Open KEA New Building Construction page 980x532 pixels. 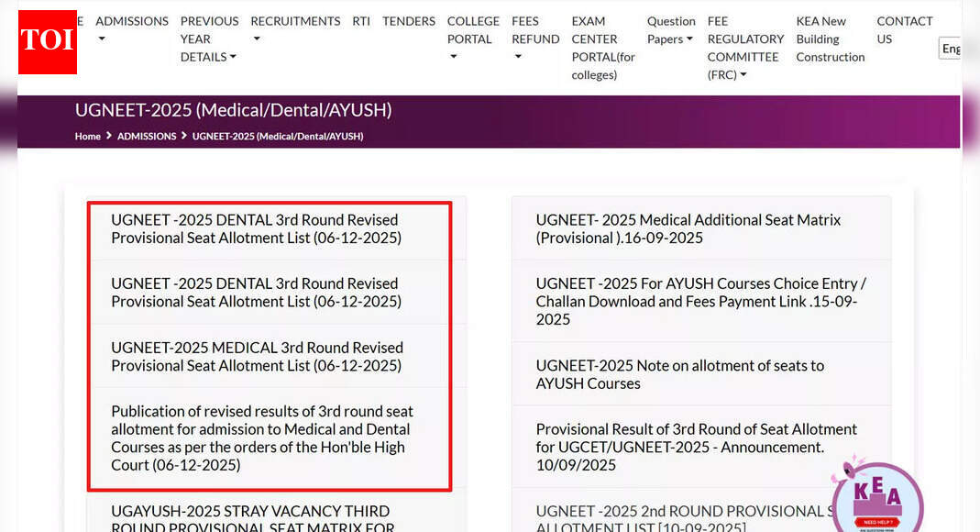[830, 39]
